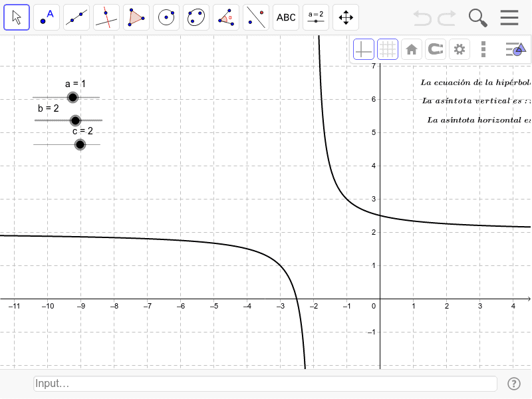Click the slider b handle

click(75, 120)
